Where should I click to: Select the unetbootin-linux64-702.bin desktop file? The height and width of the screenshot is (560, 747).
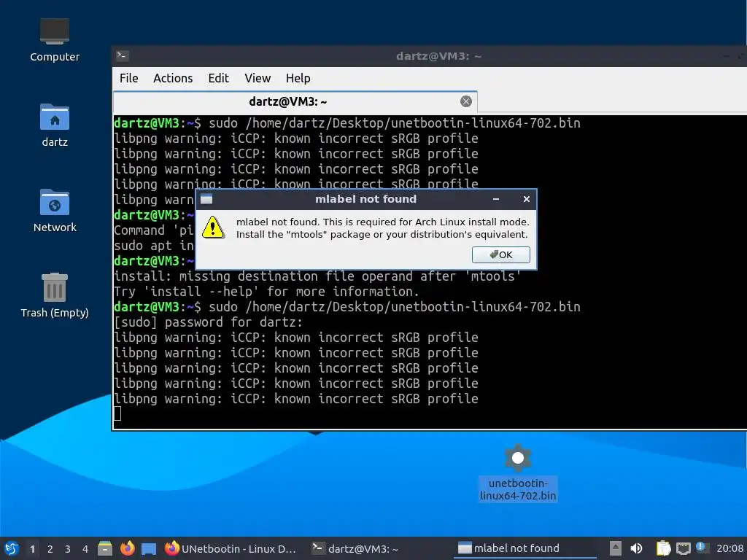point(518,472)
